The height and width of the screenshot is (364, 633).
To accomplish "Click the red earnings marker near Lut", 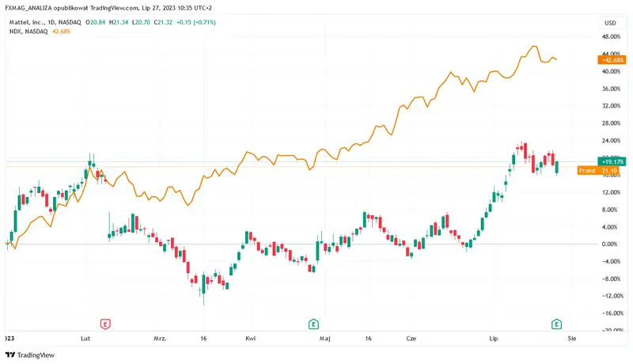I will tap(104, 324).
